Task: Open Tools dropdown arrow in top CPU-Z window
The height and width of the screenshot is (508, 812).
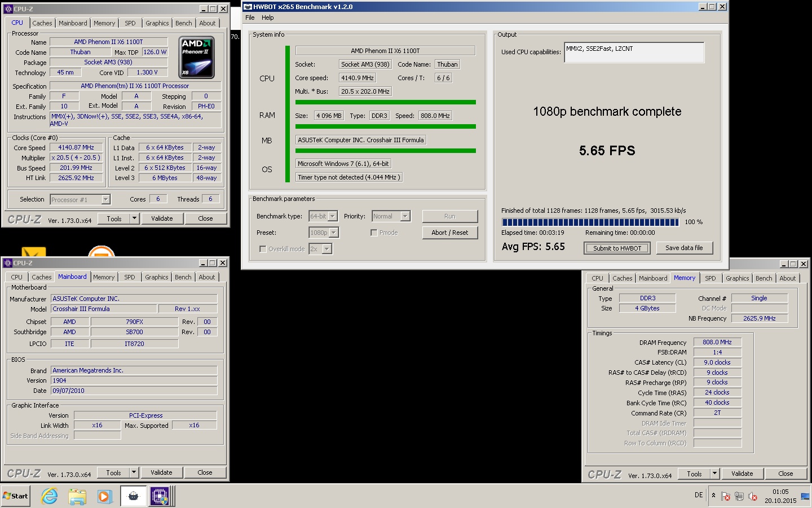Action: tap(134, 218)
